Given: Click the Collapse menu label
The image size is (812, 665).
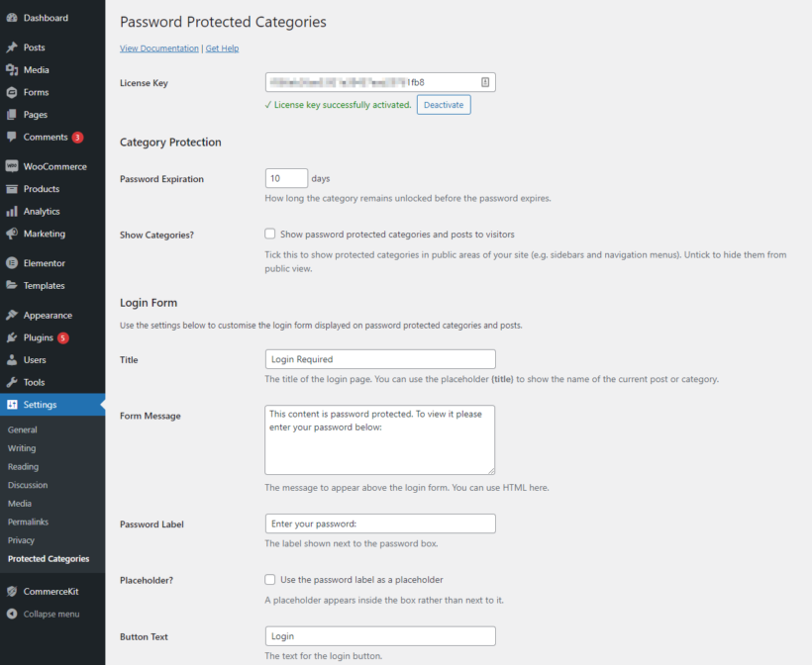Looking at the screenshot, I should pyautogui.click(x=51, y=614).
